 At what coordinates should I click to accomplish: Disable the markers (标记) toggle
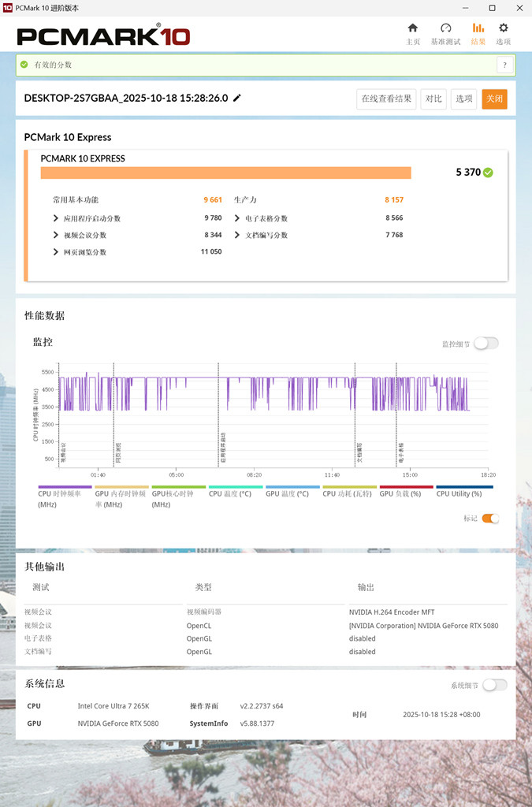click(490, 519)
